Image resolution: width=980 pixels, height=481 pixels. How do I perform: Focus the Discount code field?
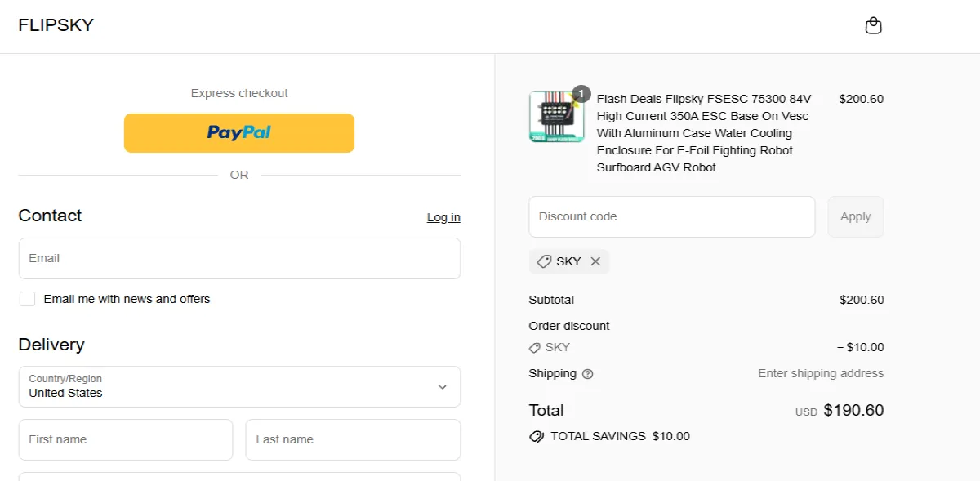[x=671, y=216]
